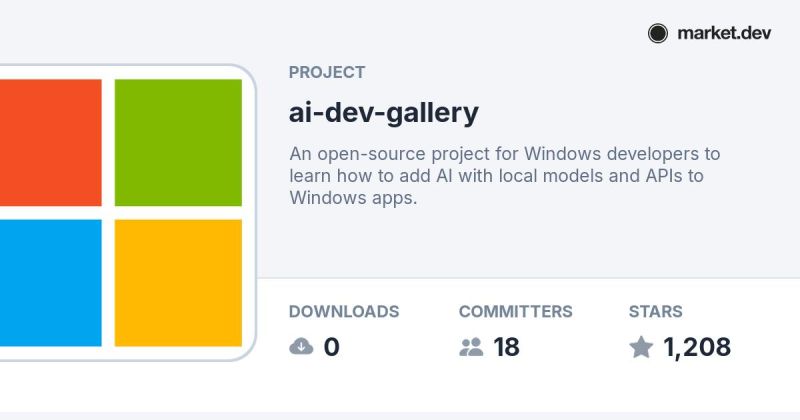
Task: Click the PROJECT label above the title
Action: [327, 72]
